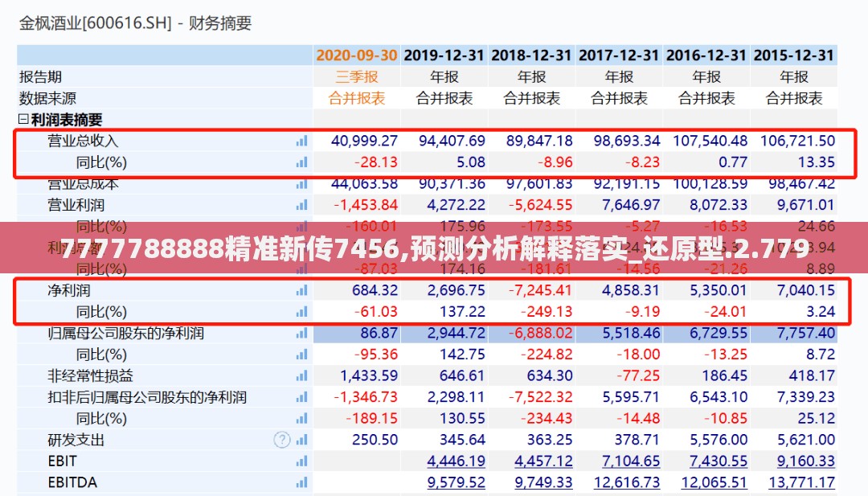Image resolution: width=868 pixels, height=496 pixels.
Task: Open EBITDA value 12,065.51 link
Action: click(x=714, y=482)
